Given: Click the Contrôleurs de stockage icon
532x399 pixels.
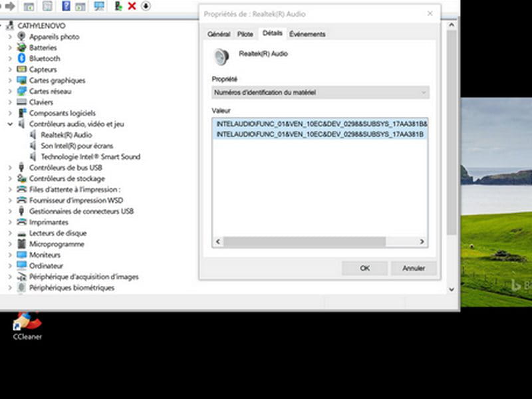Looking at the screenshot, I should 21,178.
